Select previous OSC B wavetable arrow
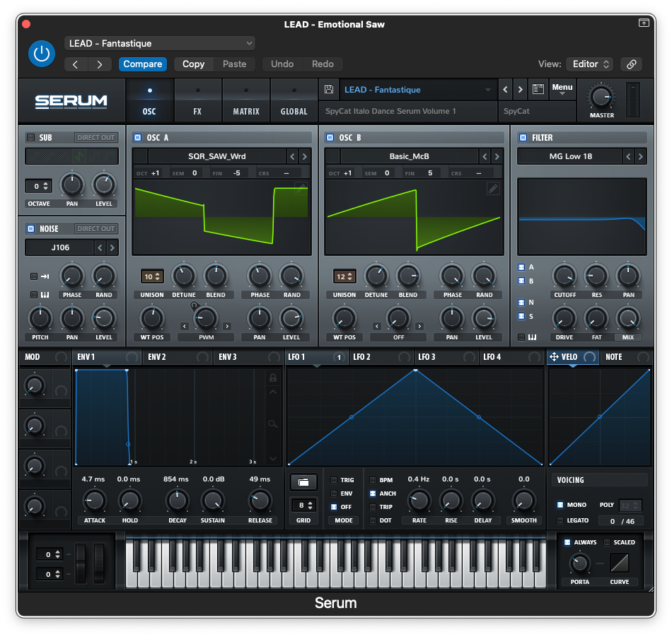This screenshot has width=672, height=637. click(x=485, y=156)
